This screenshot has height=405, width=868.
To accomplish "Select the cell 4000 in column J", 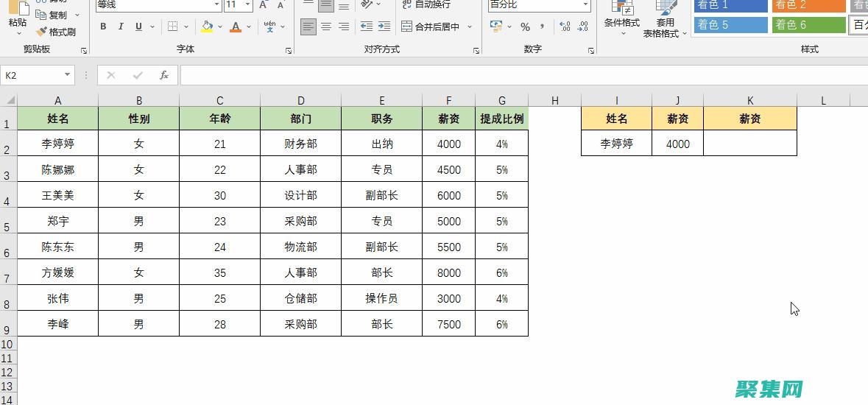I will tap(677, 144).
